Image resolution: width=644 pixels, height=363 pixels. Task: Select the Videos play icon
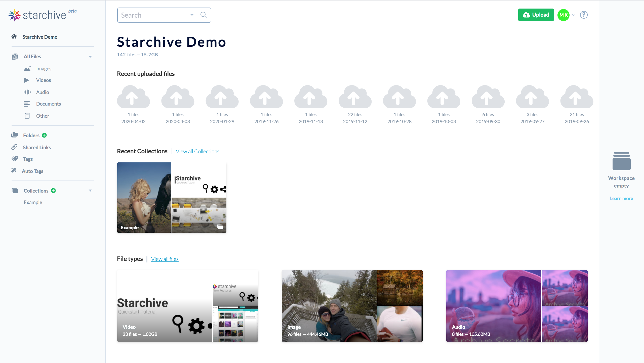(27, 80)
